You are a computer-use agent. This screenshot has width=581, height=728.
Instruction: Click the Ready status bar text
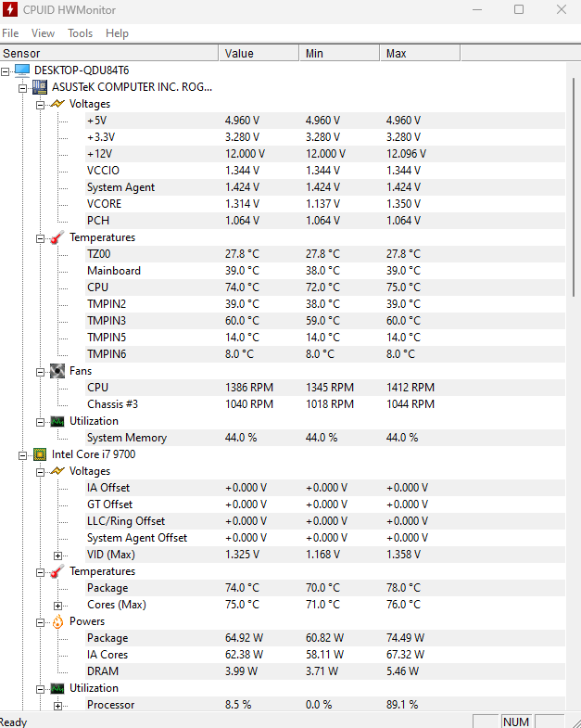[13, 722]
